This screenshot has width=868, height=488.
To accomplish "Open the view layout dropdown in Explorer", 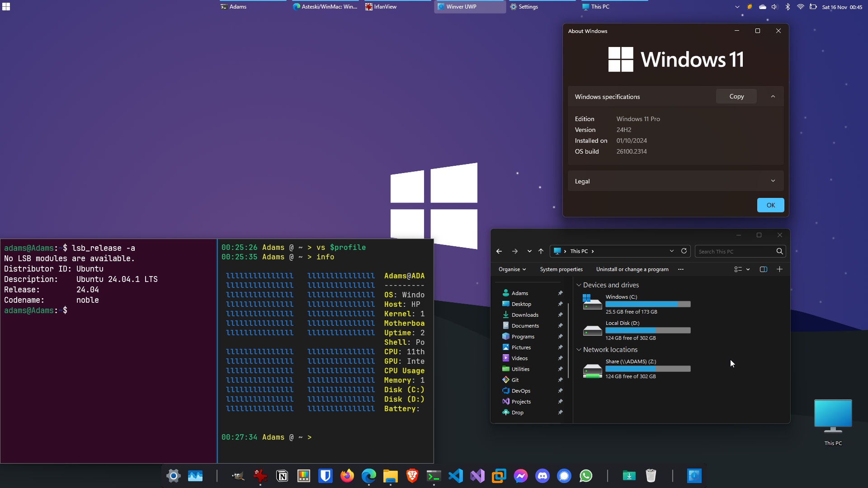I will coord(742,269).
